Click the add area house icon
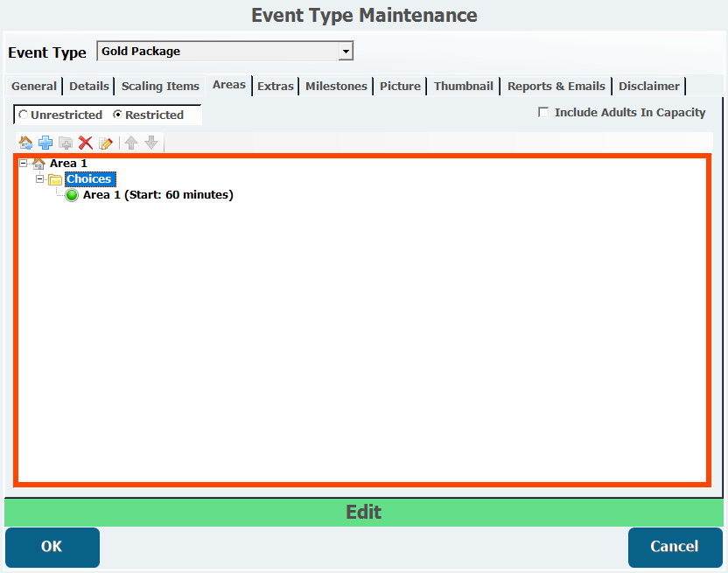This screenshot has height=573, width=728. click(x=25, y=143)
